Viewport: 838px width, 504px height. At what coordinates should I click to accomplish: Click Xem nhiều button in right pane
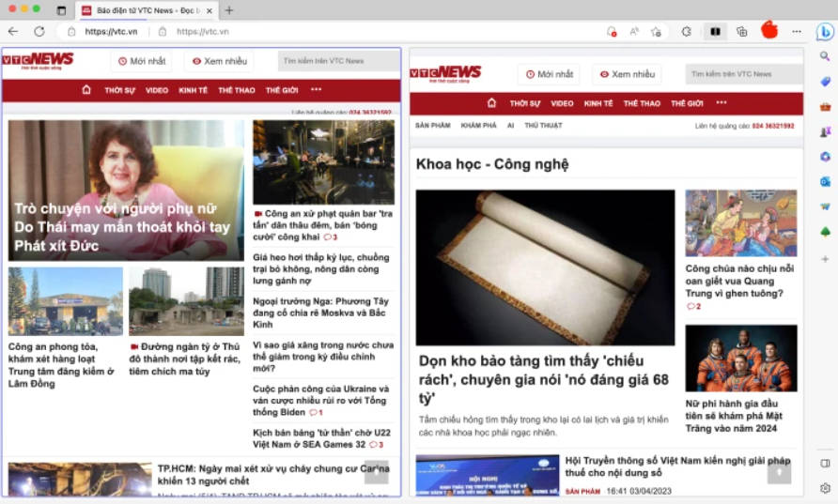(627, 74)
